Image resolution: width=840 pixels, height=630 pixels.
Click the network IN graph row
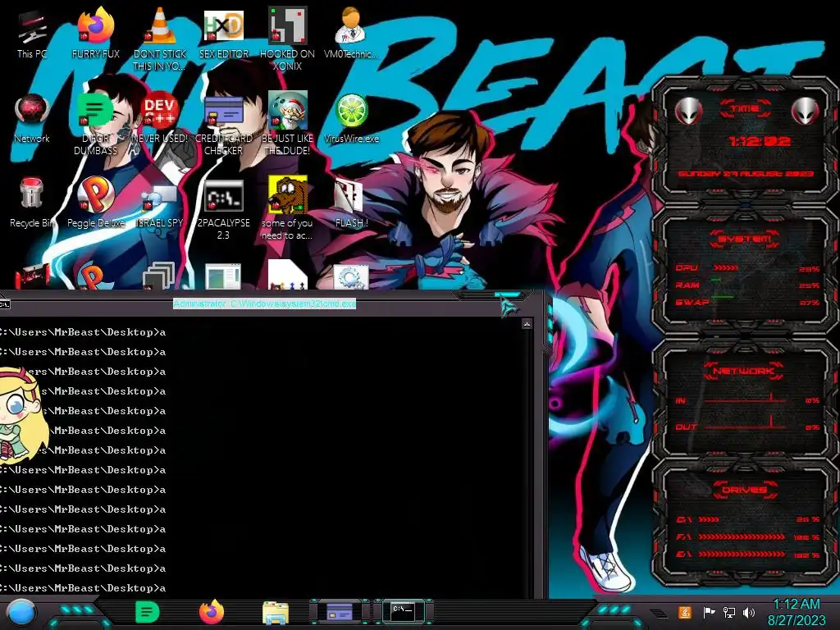click(748, 399)
